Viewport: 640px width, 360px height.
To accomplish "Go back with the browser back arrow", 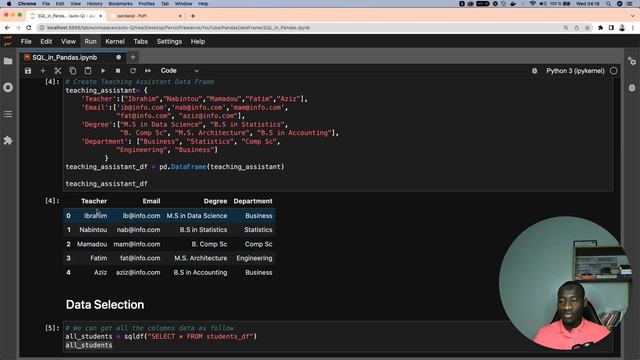I will [7, 28].
